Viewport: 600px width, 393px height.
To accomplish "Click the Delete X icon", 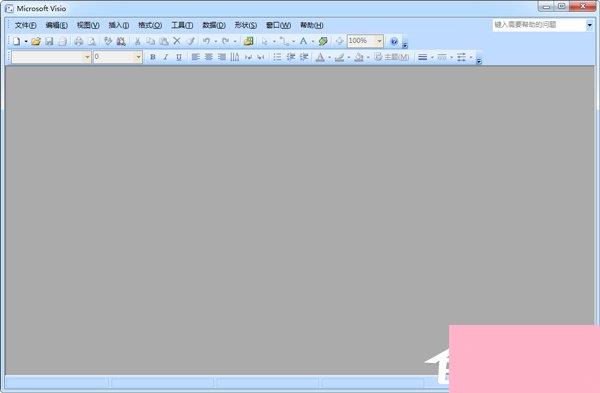I will click(177, 41).
